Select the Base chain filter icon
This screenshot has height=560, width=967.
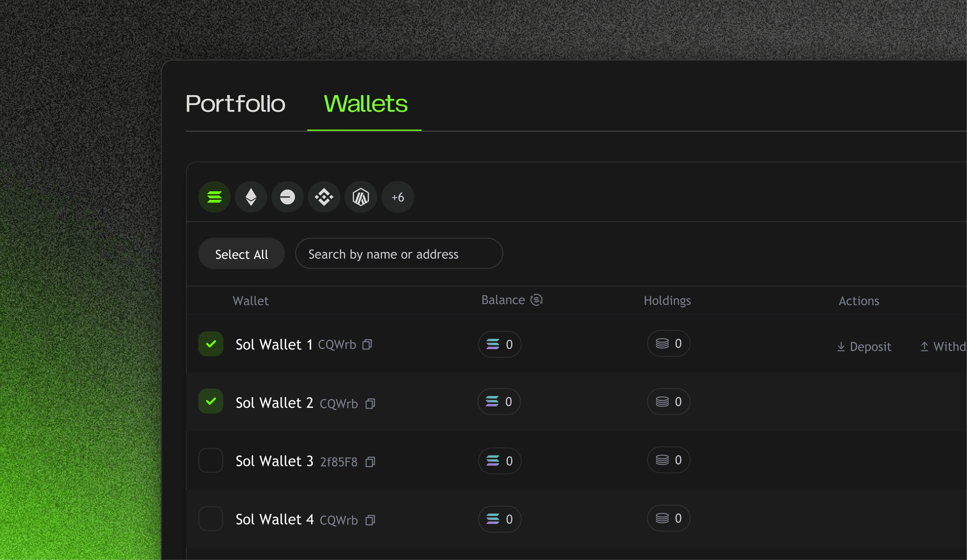(x=287, y=197)
